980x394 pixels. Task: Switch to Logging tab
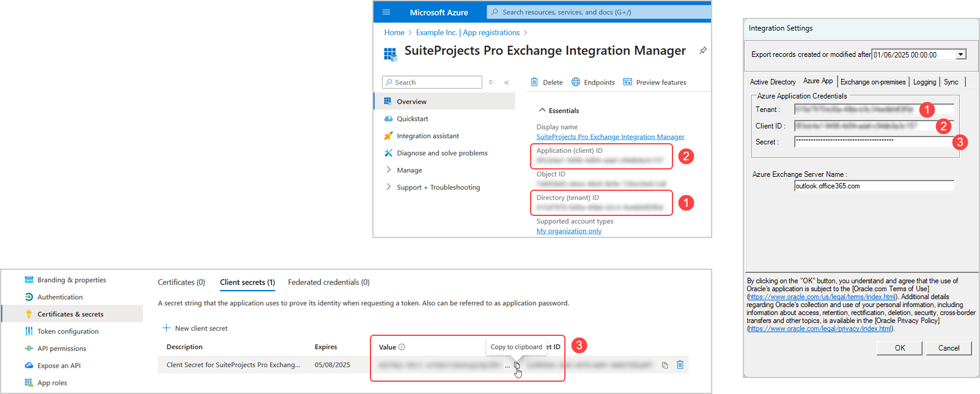[x=924, y=82]
